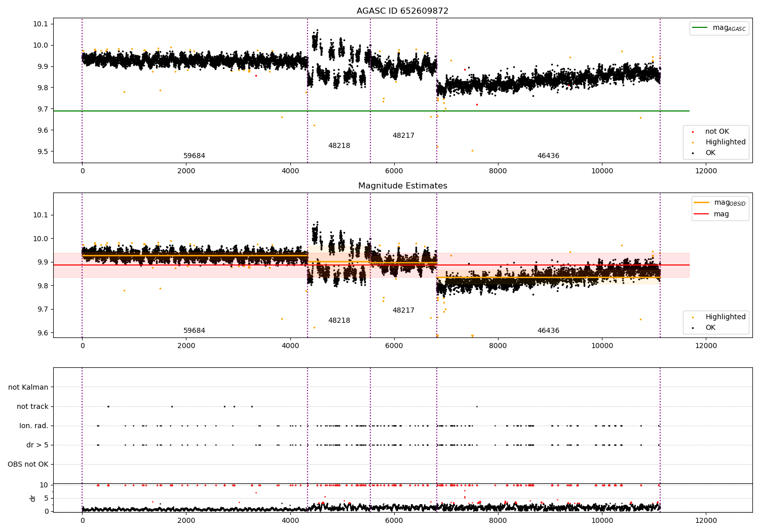Click green line sample in mag AGASC legend
760x532 pixels.
pyautogui.click(x=700, y=28)
